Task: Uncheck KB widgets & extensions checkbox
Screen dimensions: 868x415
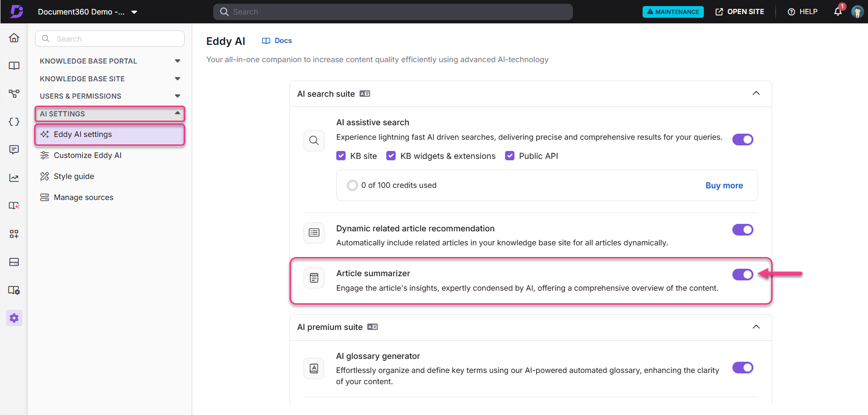Action: [x=391, y=156]
